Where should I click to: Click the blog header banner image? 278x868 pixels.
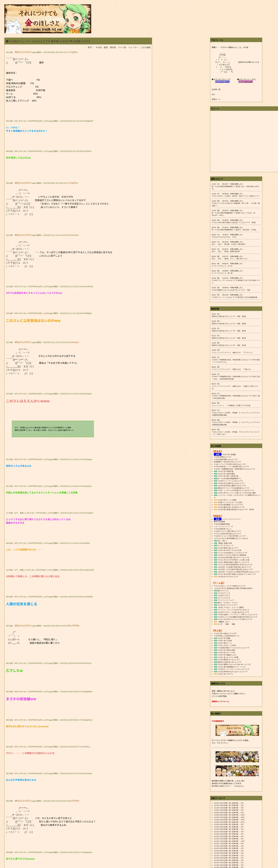(x=48, y=19)
